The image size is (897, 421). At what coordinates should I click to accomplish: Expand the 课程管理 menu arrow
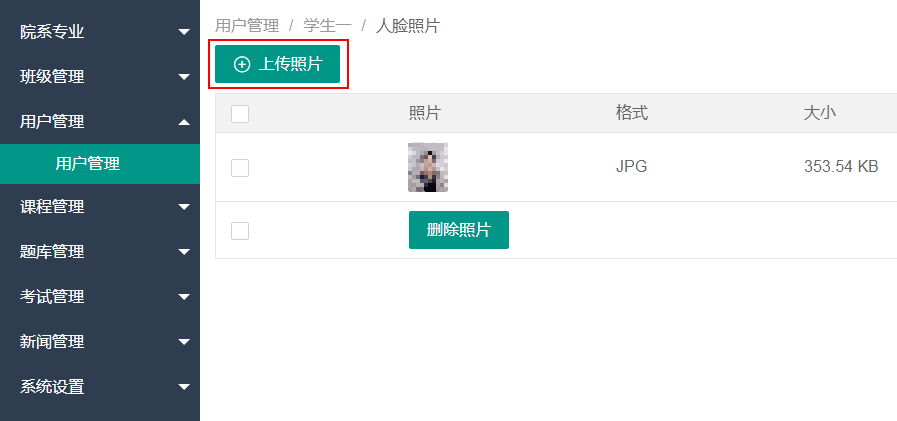tap(184, 207)
